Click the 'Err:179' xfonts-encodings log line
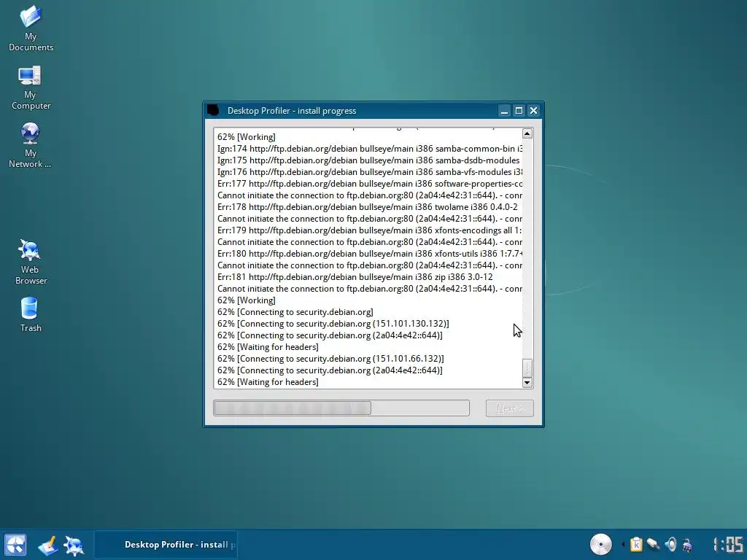This screenshot has width=747, height=560. point(370,230)
